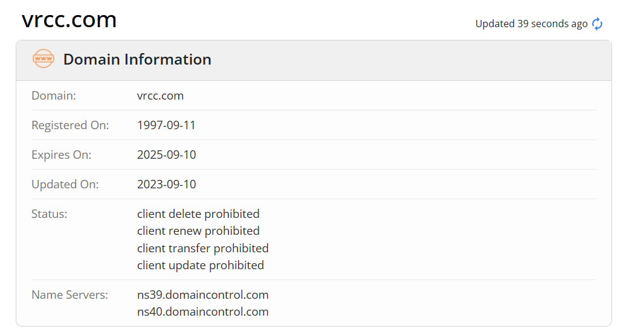The image size is (644, 335).
Task: Select the 2023-09-10 updated date
Action: 166,184
